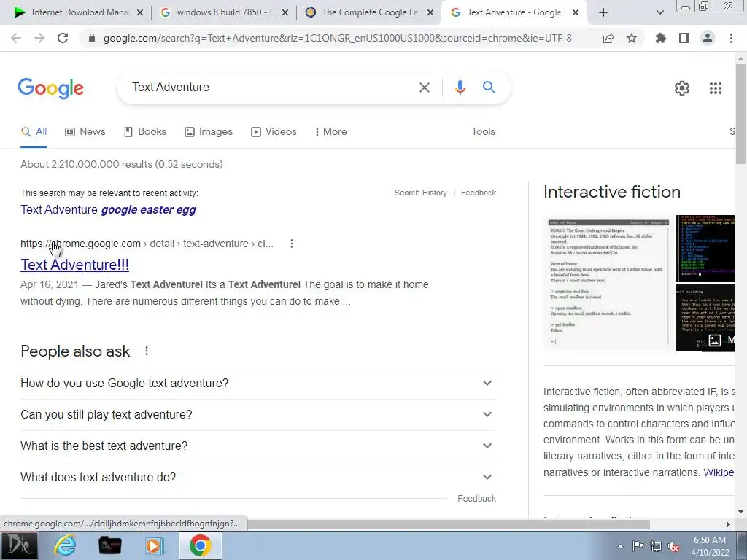Show hidden system tray icons
The image size is (747, 560).
620,546
